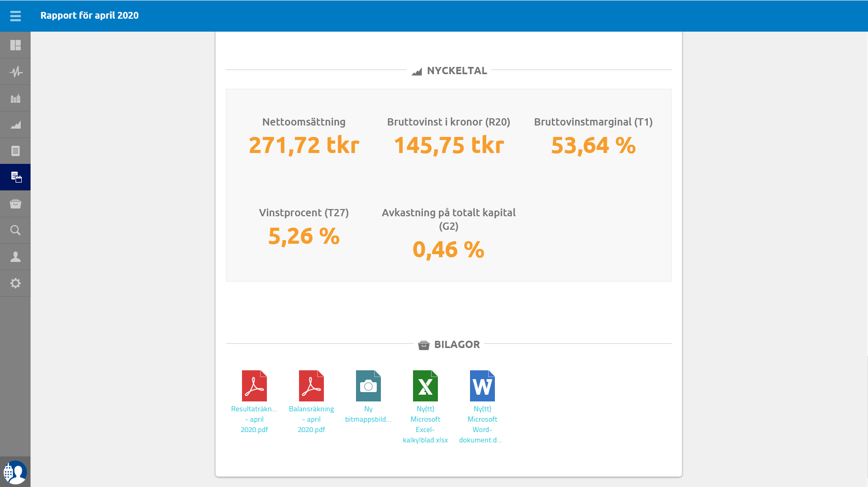The image size is (868, 487).
Task: Click the Rapport för april 2020 title
Action: [90, 16]
